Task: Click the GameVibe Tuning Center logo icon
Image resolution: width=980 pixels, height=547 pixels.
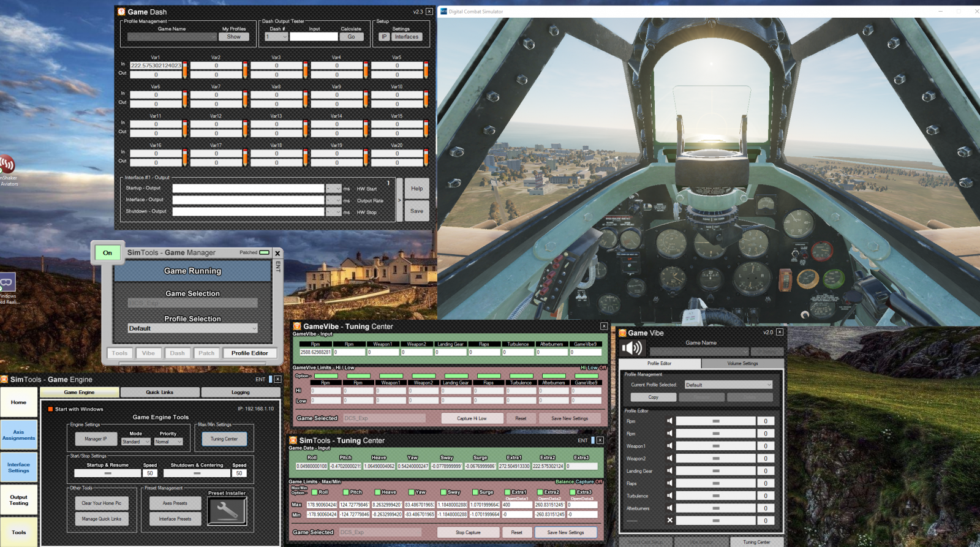Action: (x=297, y=326)
